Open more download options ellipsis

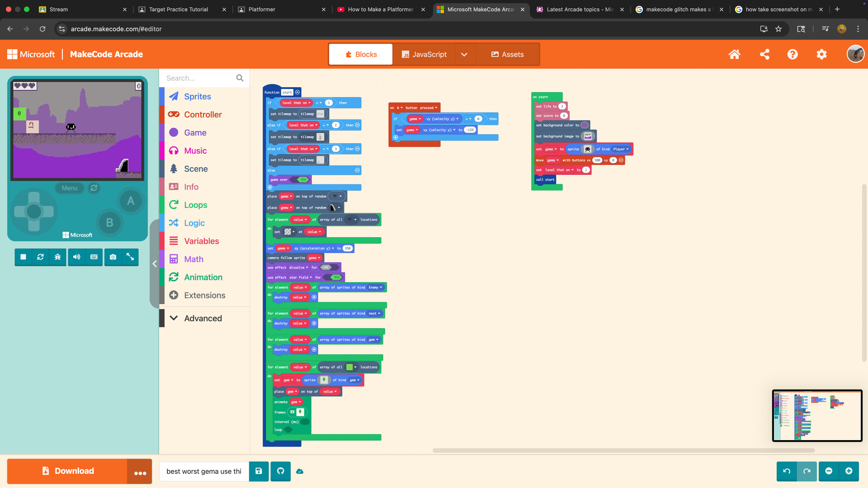pyautogui.click(x=140, y=472)
